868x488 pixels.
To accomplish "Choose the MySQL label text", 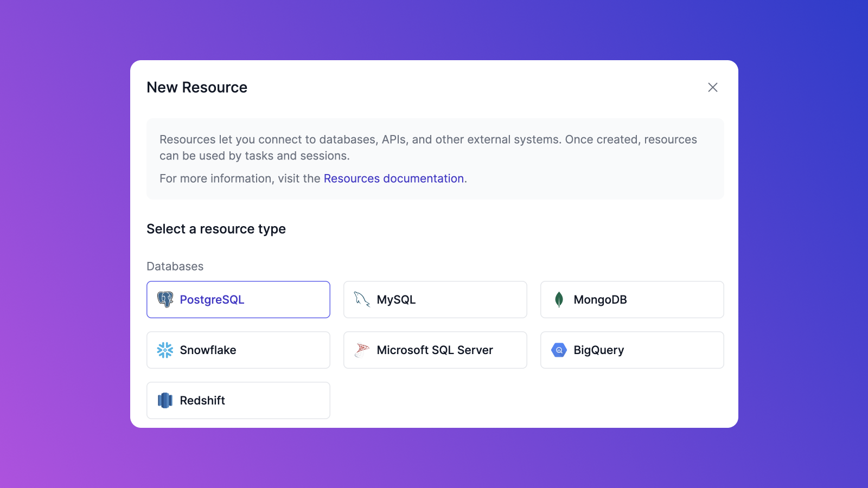I will click(396, 299).
